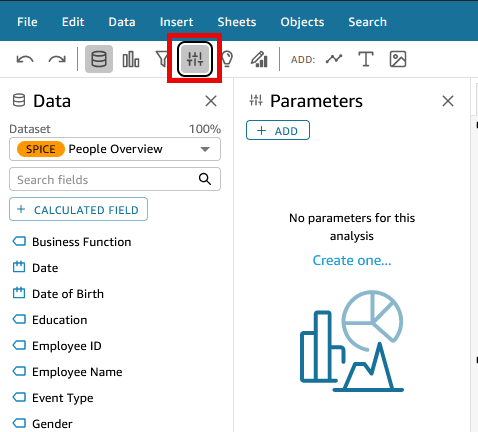
Task: Open the Visualize bar chart icon
Action: [131, 59]
